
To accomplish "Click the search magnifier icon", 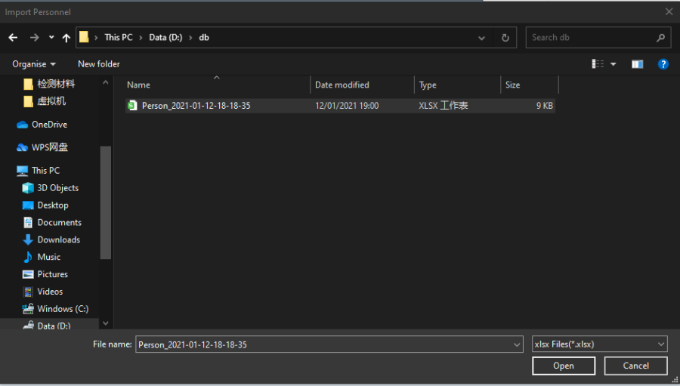I will click(660, 38).
